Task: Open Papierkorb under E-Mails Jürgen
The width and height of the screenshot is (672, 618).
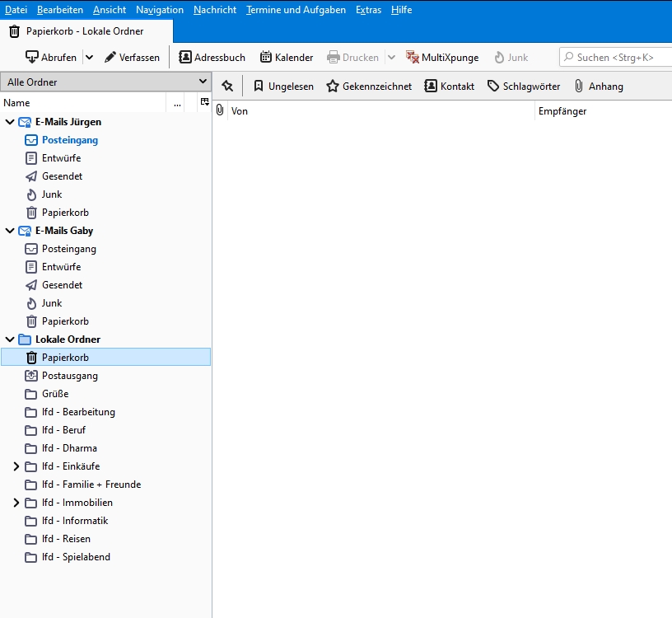Action: pos(105,213)
